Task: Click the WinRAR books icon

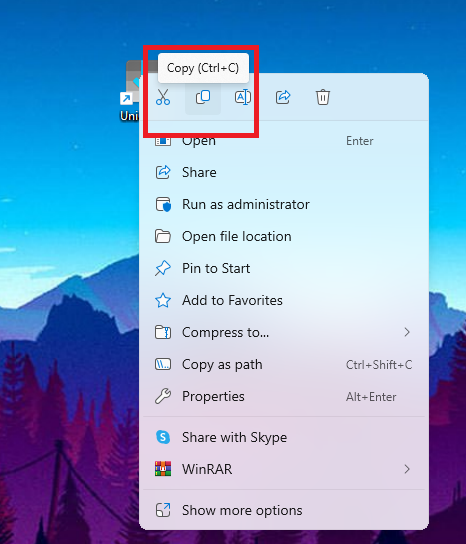Action: coord(163,469)
